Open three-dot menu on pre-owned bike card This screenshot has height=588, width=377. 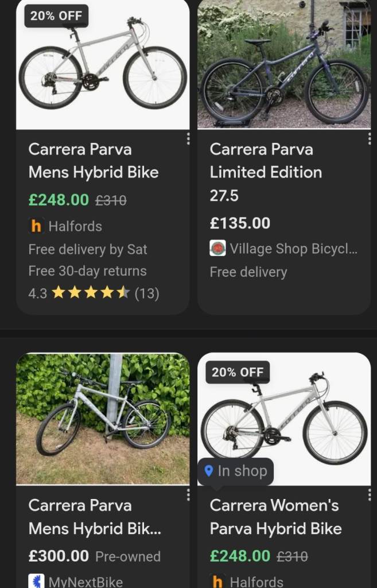point(188,494)
